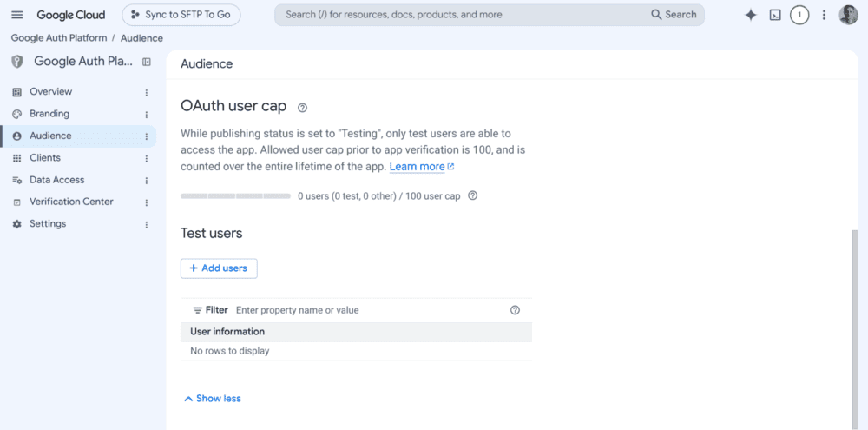Image resolution: width=868 pixels, height=430 pixels.
Task: Open the Branding page
Action: [x=49, y=114]
